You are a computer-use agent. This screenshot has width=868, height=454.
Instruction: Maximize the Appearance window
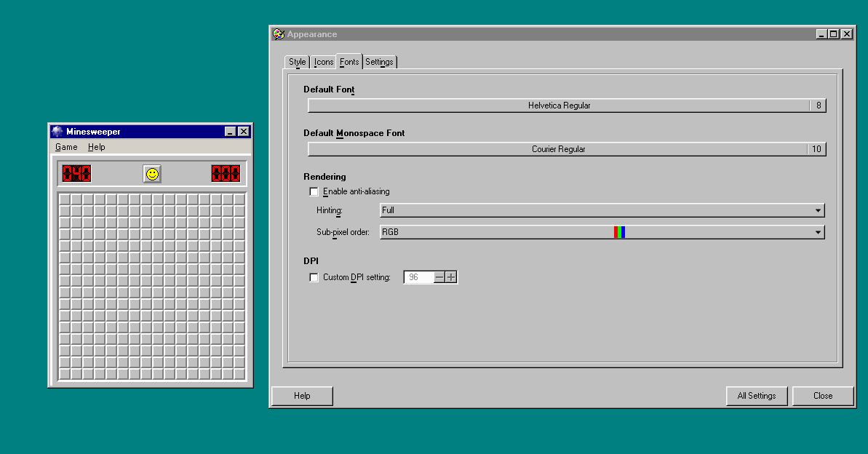833,34
